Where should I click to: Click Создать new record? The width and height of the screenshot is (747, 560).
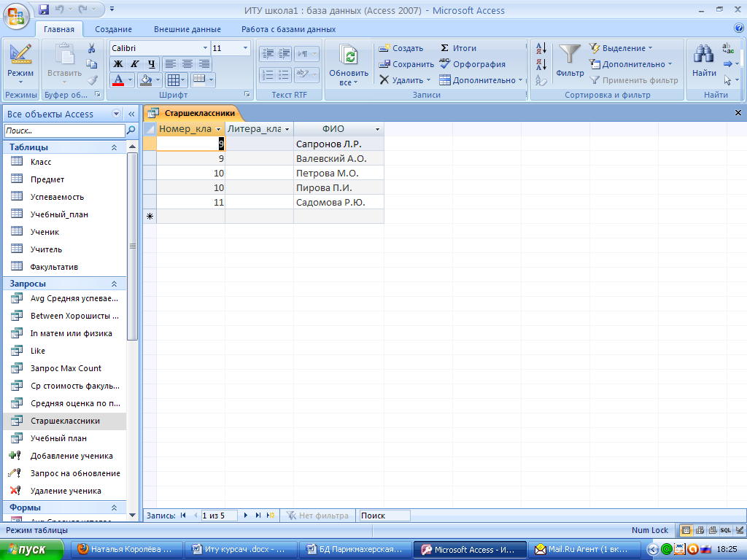(x=400, y=48)
